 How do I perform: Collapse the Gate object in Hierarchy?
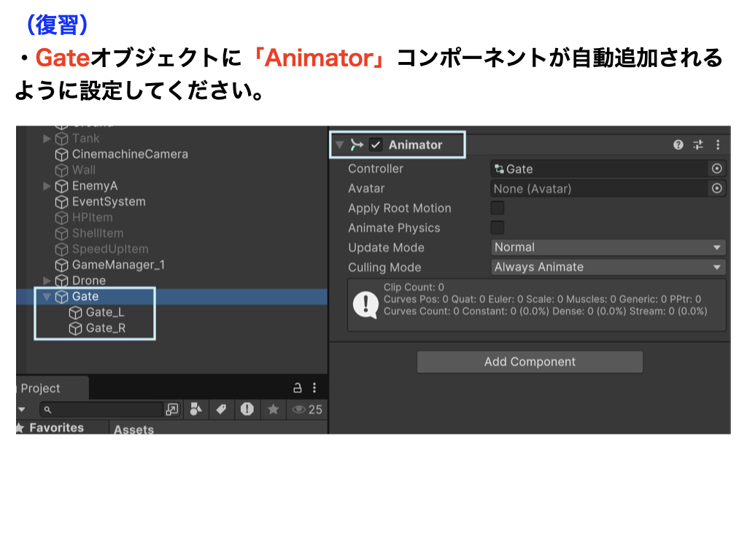click(x=47, y=297)
